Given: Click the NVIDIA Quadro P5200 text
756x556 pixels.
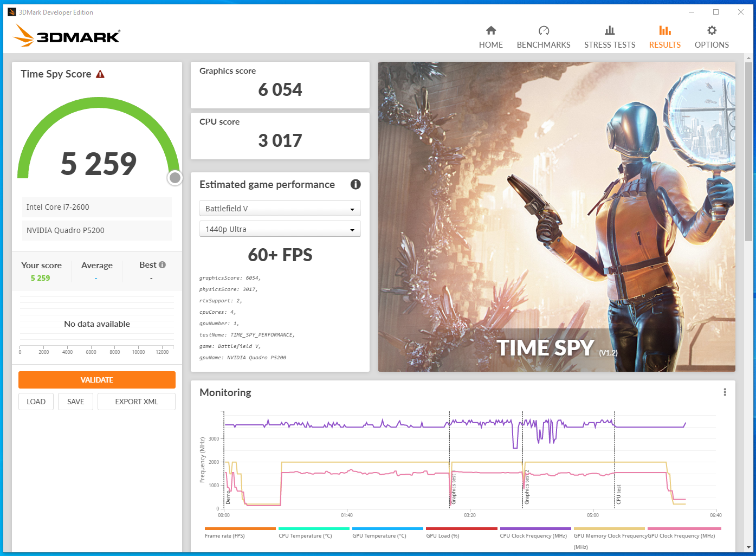Looking at the screenshot, I should [x=66, y=230].
